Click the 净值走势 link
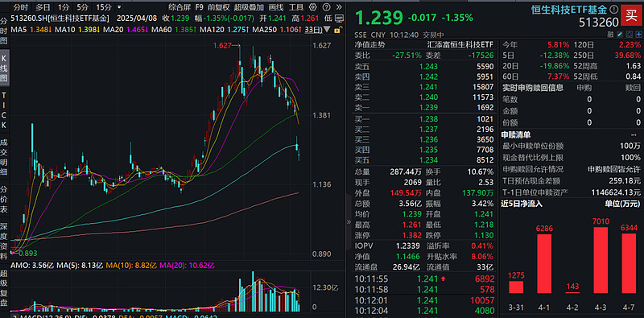This screenshot has height=318, width=644. (370, 45)
